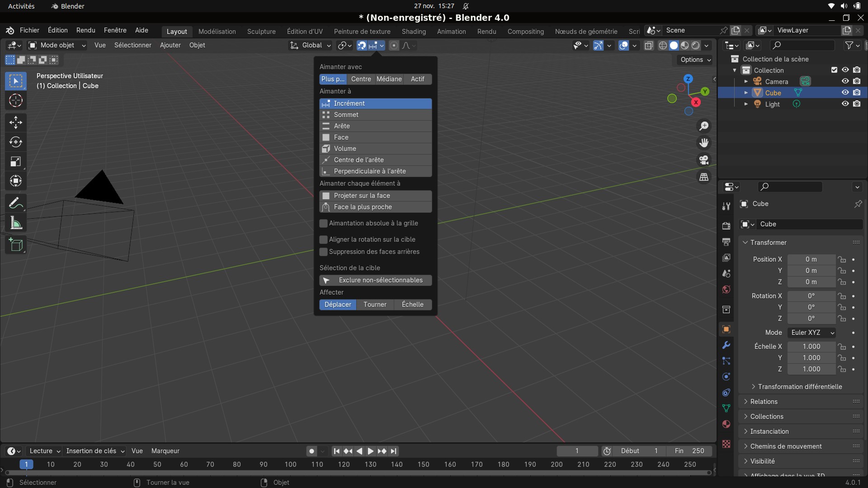The height and width of the screenshot is (488, 868).
Task: Select the Measure tool
Action: point(16,223)
